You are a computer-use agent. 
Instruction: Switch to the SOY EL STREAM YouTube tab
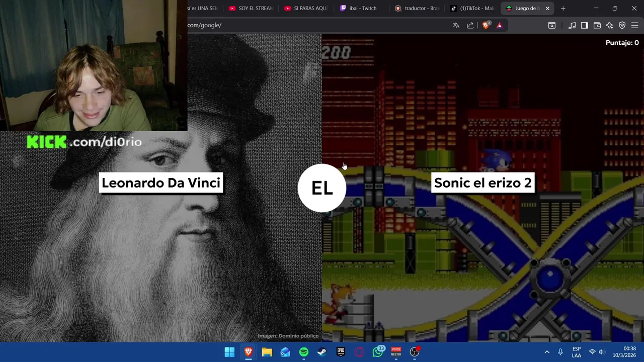[x=251, y=8]
